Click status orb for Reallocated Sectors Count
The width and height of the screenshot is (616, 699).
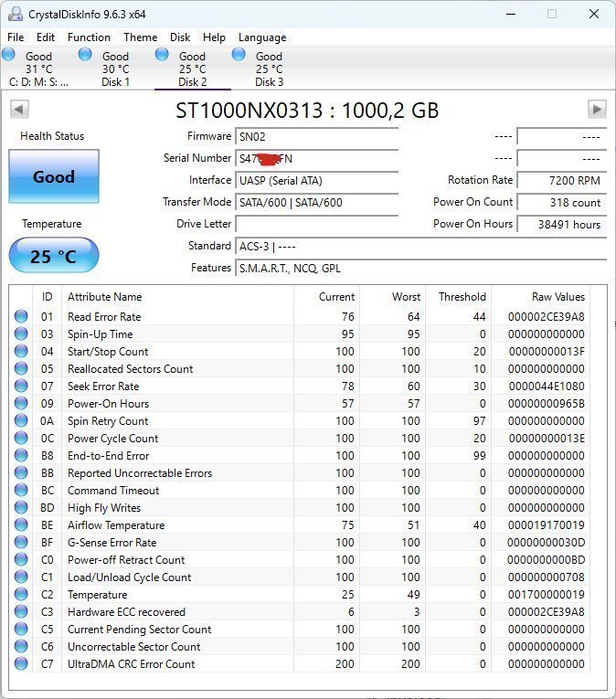click(21, 368)
